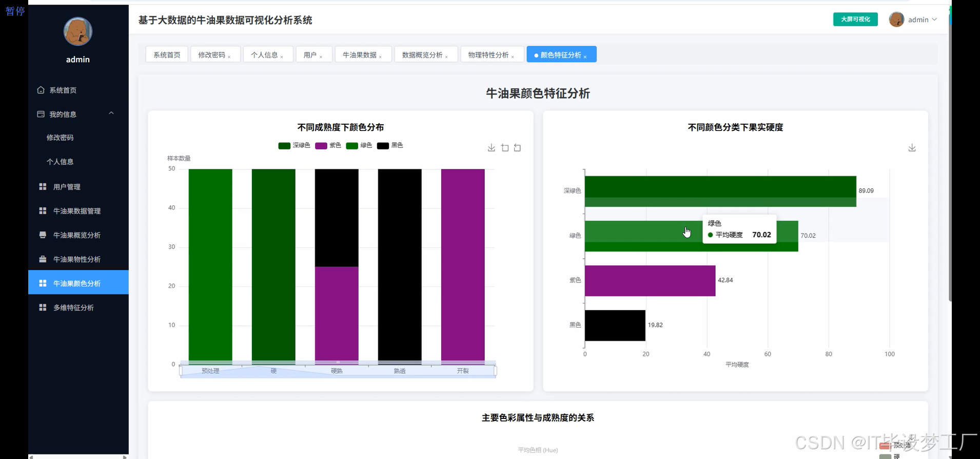Click the zoom-area icon on the color distribution chart

[x=505, y=148]
